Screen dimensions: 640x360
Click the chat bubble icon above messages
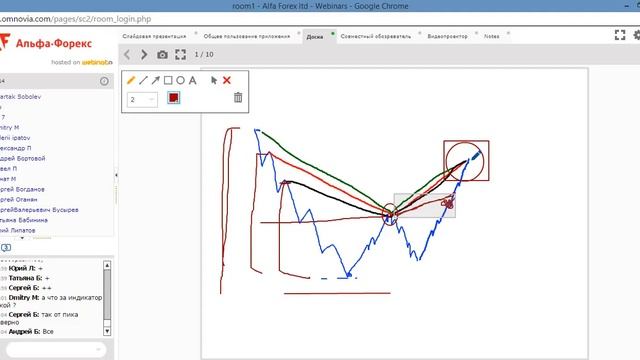6,247
